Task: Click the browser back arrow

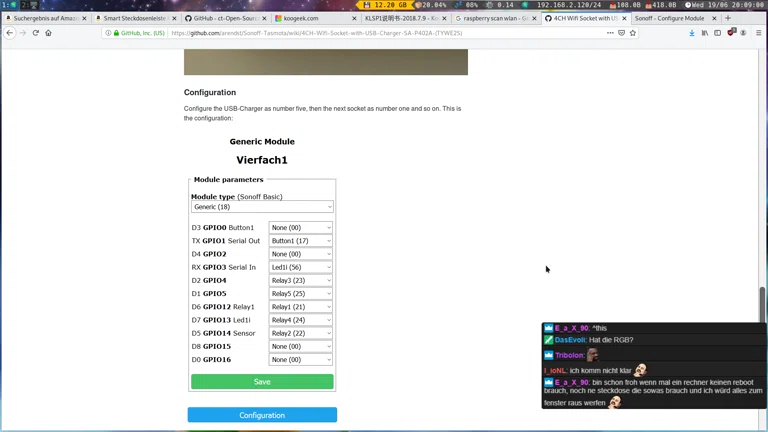Action: (9, 33)
